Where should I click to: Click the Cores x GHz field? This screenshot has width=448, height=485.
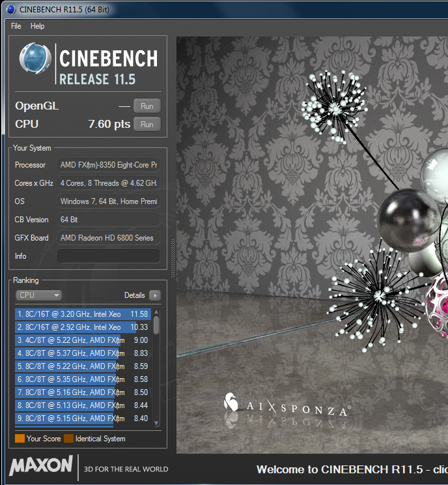[x=109, y=183]
